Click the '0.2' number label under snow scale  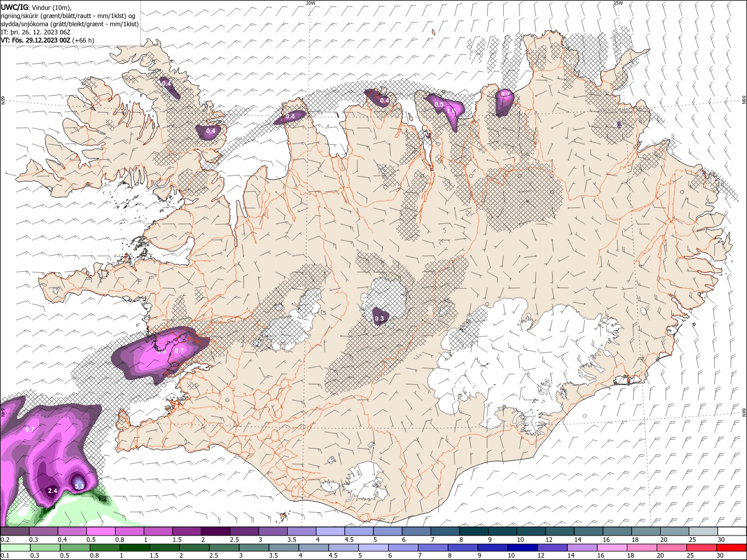point(6,540)
